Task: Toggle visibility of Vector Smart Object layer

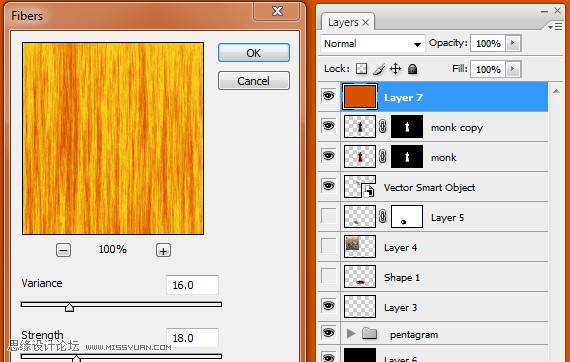Action: (328, 186)
